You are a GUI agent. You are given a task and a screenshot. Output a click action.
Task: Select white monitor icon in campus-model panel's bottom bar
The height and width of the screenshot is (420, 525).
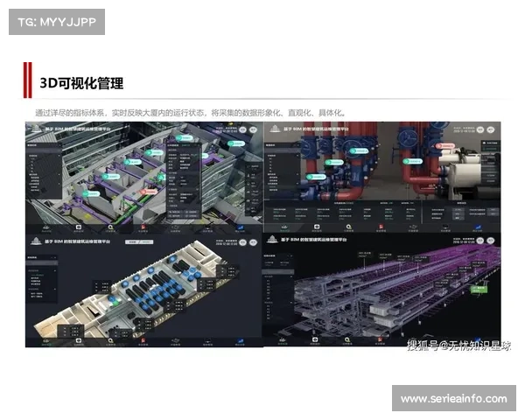[x=79, y=227]
